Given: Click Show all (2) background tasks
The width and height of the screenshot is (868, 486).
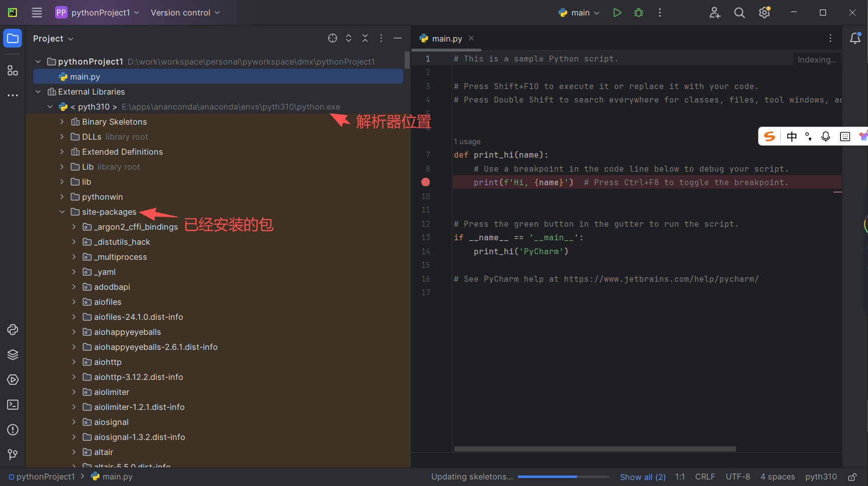Looking at the screenshot, I should click(x=643, y=477).
